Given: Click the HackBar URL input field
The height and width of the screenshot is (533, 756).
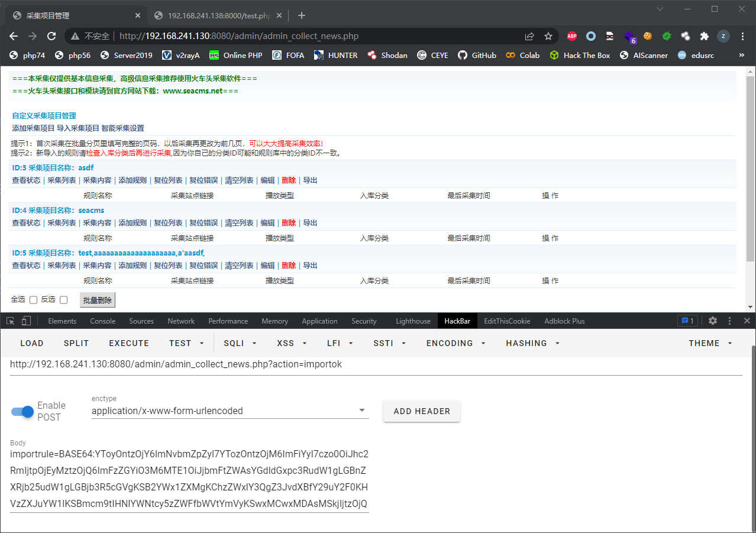Looking at the screenshot, I should tap(376, 364).
